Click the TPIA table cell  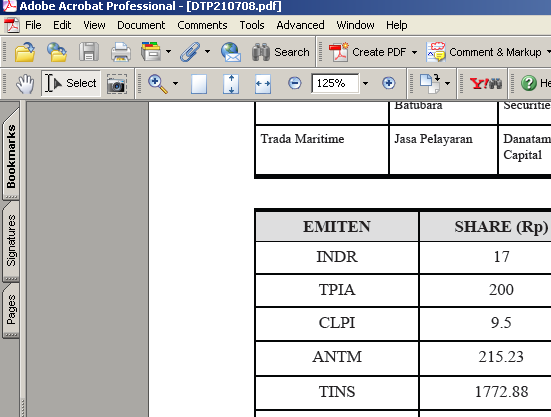pos(337,290)
